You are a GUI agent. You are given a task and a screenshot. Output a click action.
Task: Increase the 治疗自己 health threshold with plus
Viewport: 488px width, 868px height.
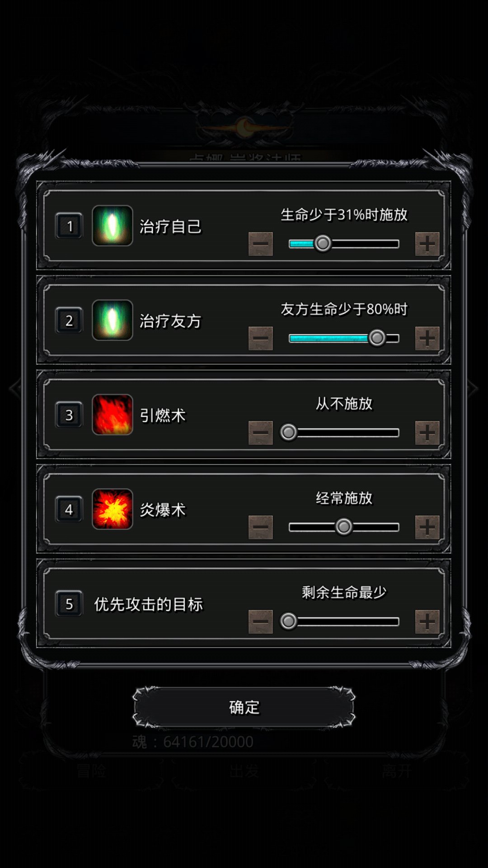[x=427, y=244]
